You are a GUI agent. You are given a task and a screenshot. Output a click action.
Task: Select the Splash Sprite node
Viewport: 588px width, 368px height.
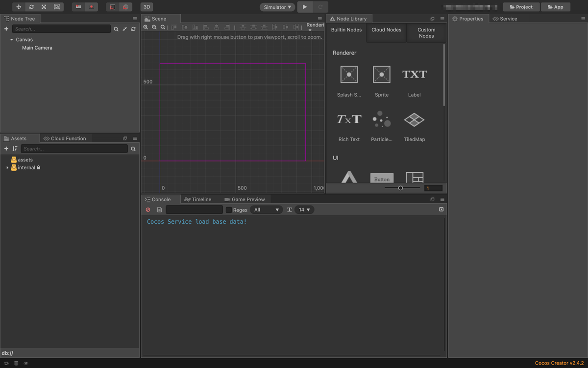click(349, 81)
